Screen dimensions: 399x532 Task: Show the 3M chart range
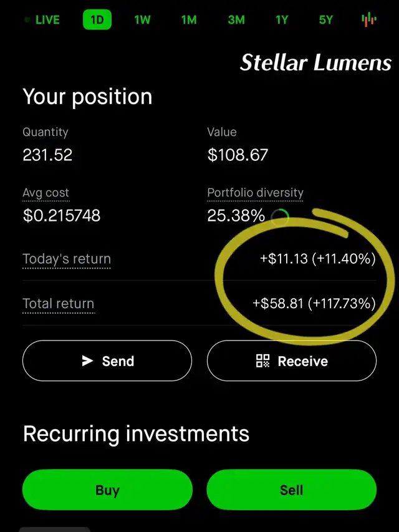click(236, 20)
